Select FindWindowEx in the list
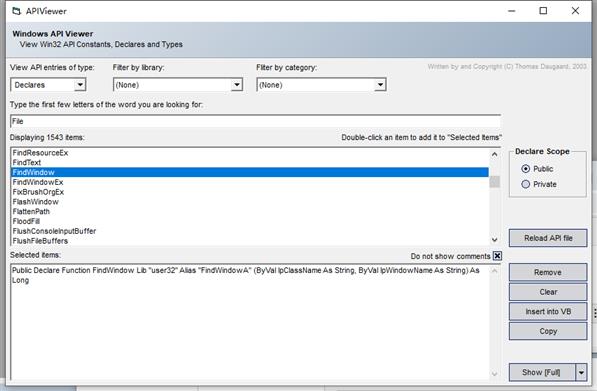Image resolution: width=597 pixels, height=391 pixels. coord(250,182)
